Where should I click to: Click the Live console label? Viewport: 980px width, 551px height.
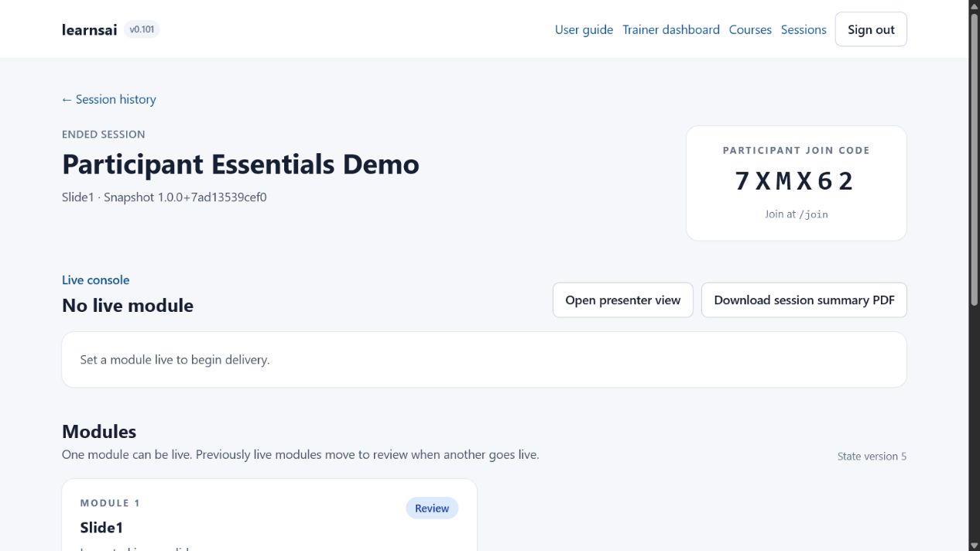coord(96,280)
